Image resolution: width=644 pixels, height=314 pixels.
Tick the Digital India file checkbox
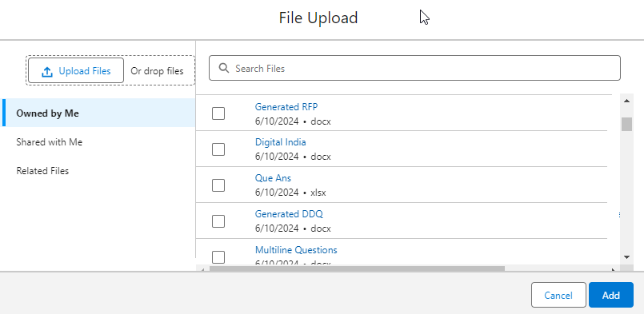pyautogui.click(x=218, y=149)
